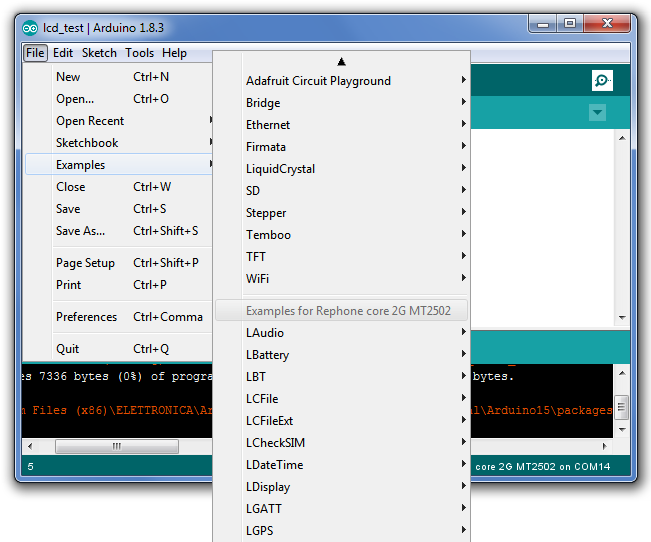Open the Help menu
The image size is (651, 542).
click(x=174, y=53)
